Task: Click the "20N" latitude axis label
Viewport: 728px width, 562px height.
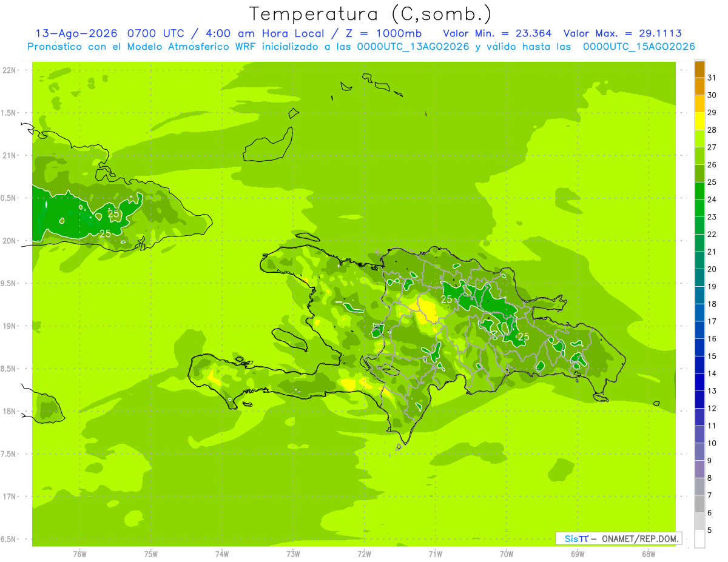Action: (10, 241)
